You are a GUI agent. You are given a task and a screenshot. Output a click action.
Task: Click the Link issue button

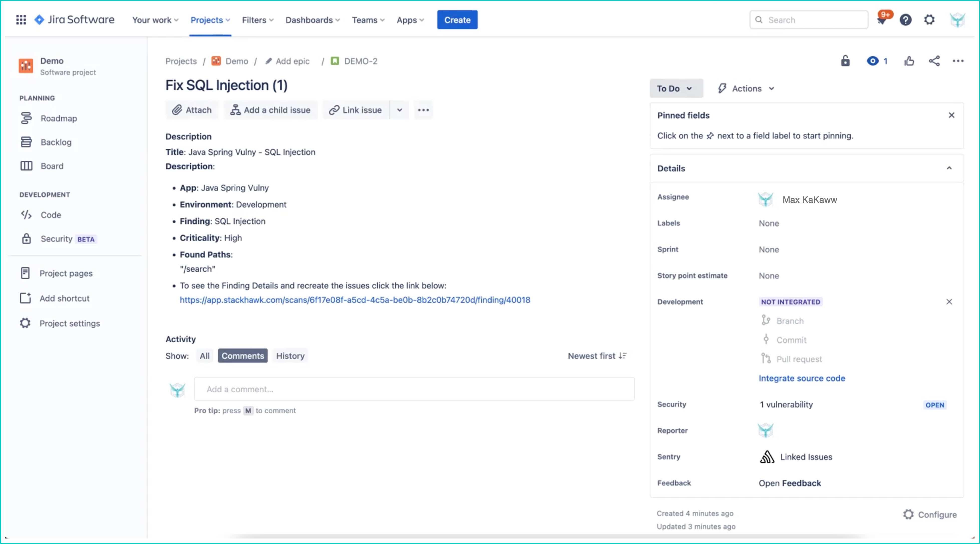356,110
